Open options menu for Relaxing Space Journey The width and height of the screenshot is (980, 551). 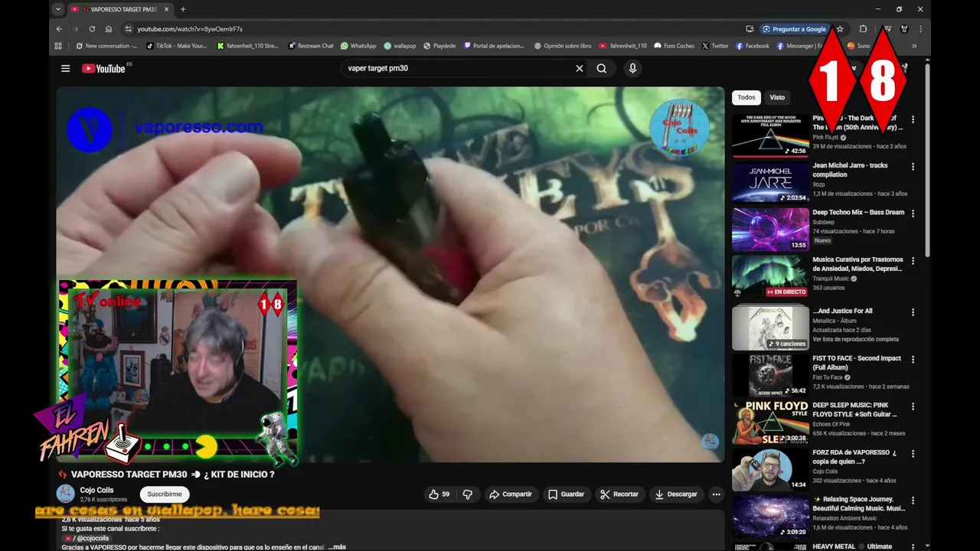point(913,500)
